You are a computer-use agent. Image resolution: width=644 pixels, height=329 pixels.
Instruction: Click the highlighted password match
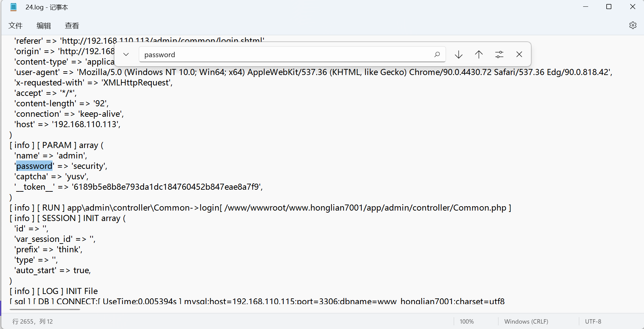34,166
